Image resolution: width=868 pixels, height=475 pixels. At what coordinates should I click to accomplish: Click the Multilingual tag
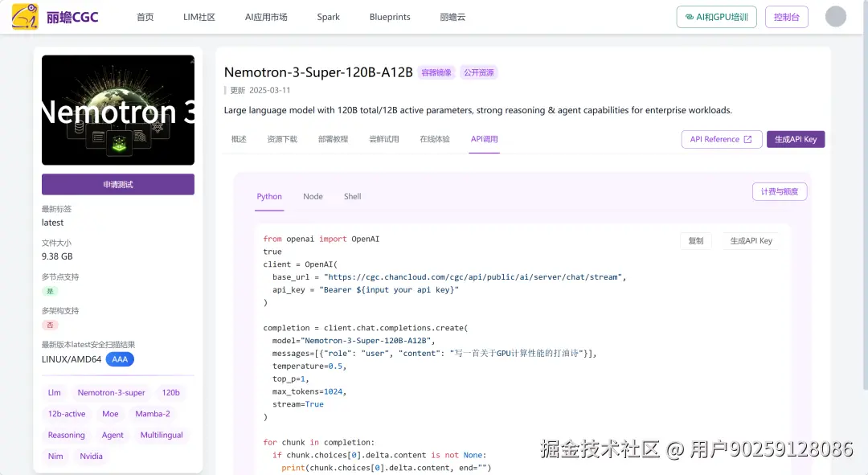coord(162,435)
